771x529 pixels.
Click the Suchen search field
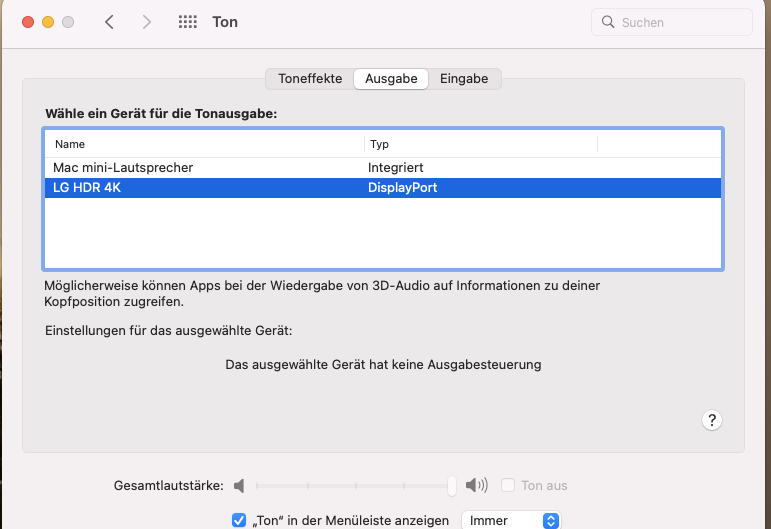(x=680, y=22)
